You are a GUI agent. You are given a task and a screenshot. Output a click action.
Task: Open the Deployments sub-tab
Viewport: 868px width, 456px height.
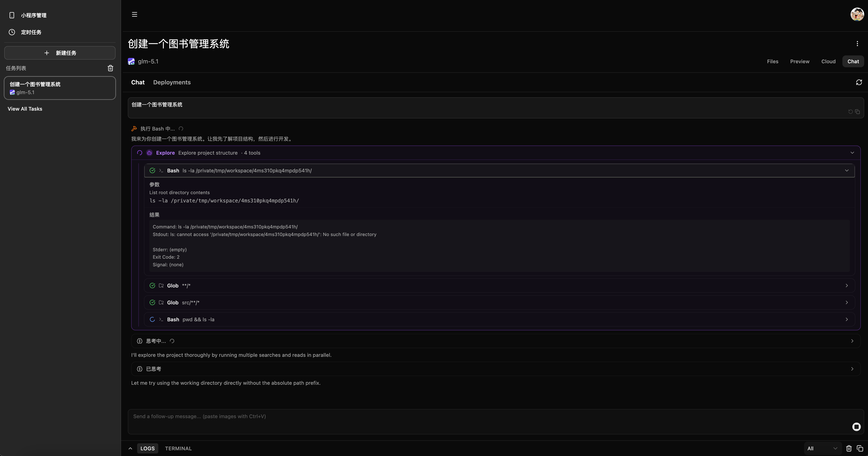[172, 82]
